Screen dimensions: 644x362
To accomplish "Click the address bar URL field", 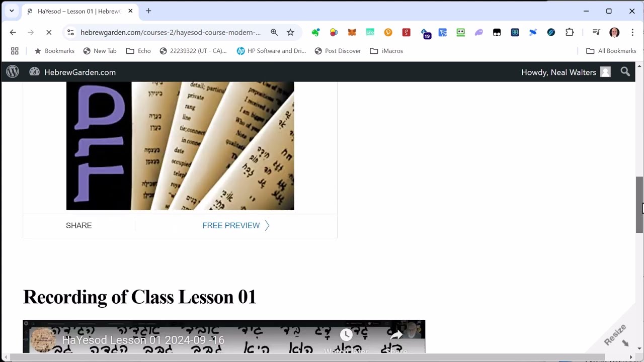I will (x=171, y=32).
